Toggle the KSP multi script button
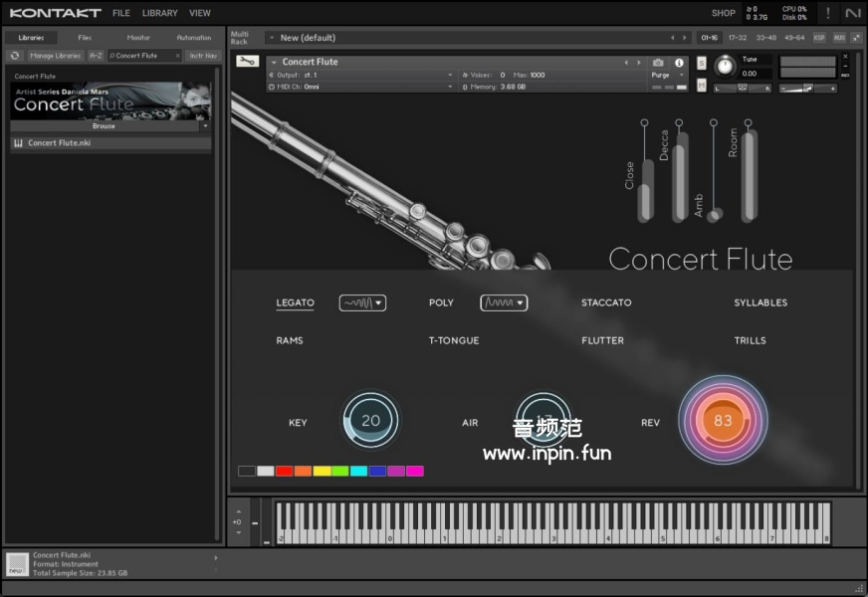 [819, 38]
